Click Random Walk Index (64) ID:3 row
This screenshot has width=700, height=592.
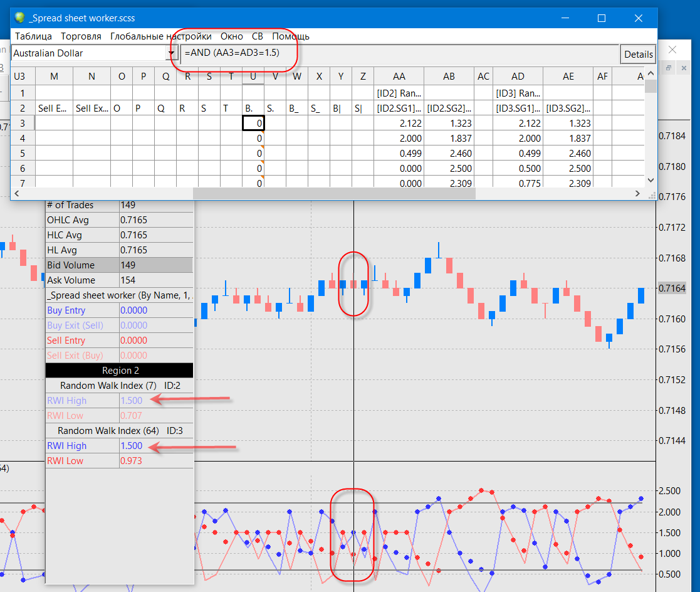119,431
